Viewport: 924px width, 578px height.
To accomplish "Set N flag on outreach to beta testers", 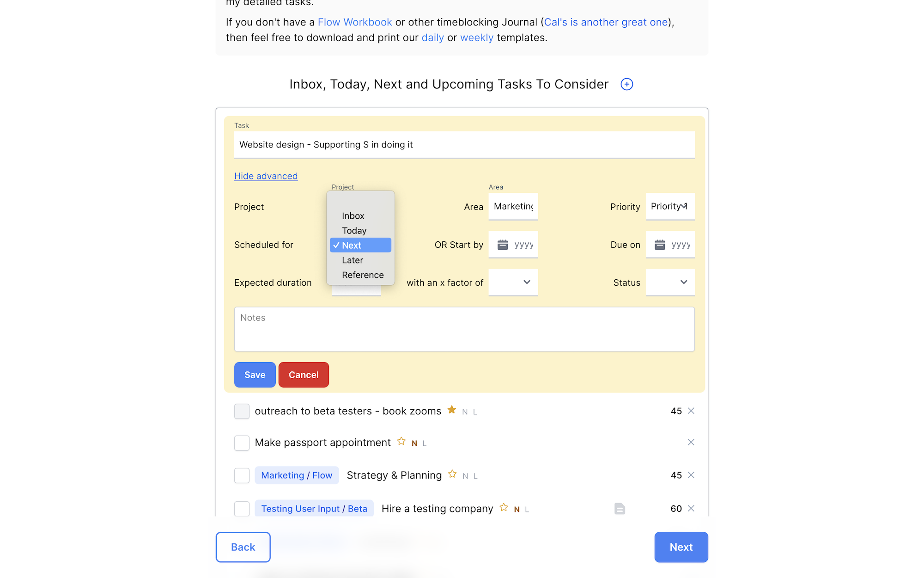I will [x=465, y=412].
